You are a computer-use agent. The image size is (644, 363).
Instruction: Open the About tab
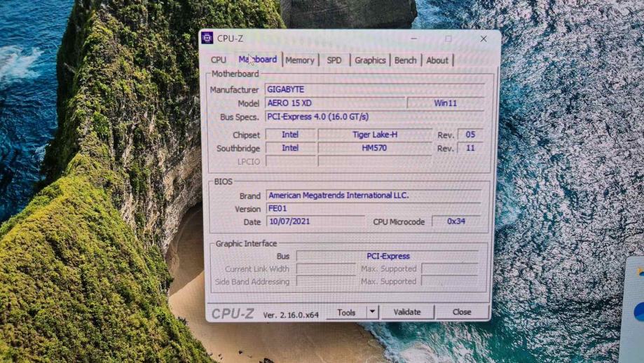tap(437, 60)
